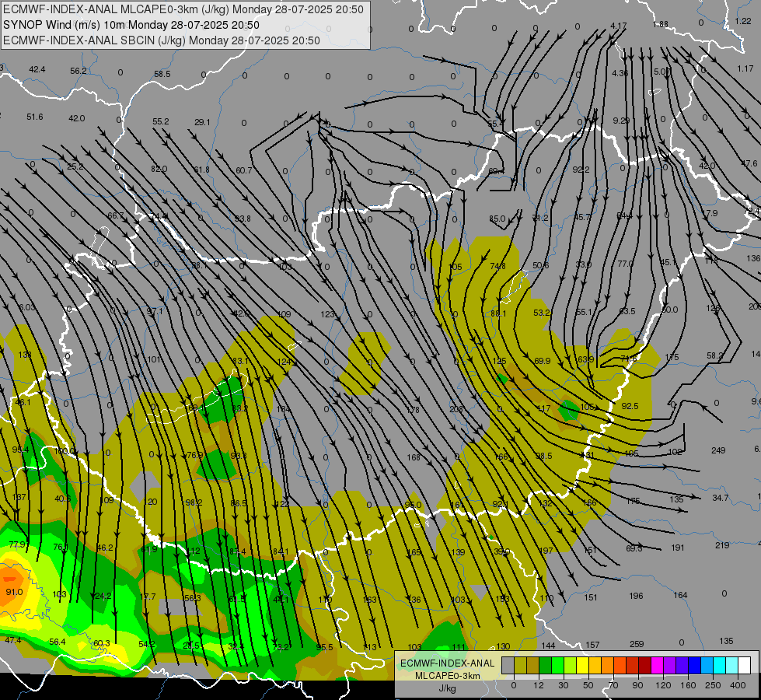The image size is (761, 700).
Task: Click the map value 208
Action: coord(456,409)
